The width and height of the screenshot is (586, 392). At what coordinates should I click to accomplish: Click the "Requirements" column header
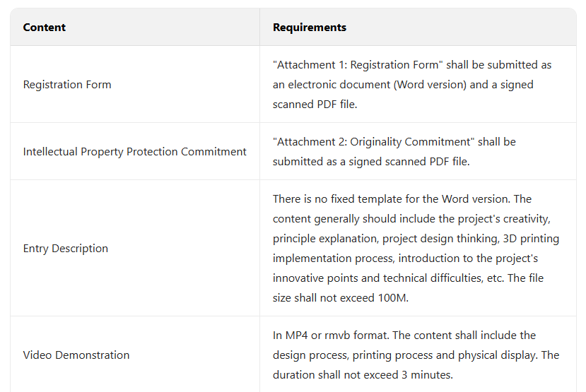pyautogui.click(x=310, y=28)
